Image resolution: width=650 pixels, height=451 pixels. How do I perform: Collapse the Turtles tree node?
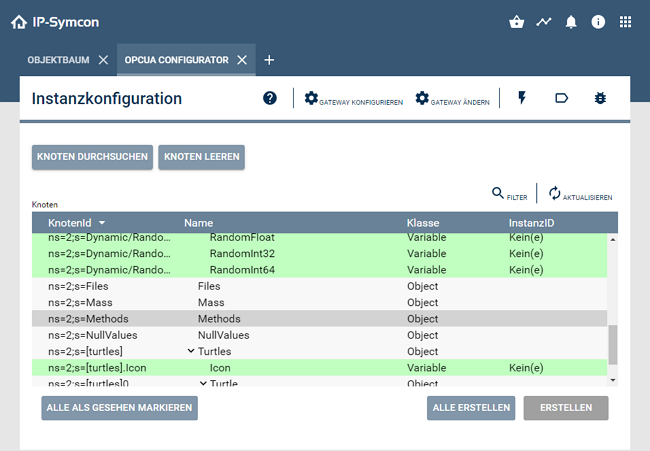191,352
